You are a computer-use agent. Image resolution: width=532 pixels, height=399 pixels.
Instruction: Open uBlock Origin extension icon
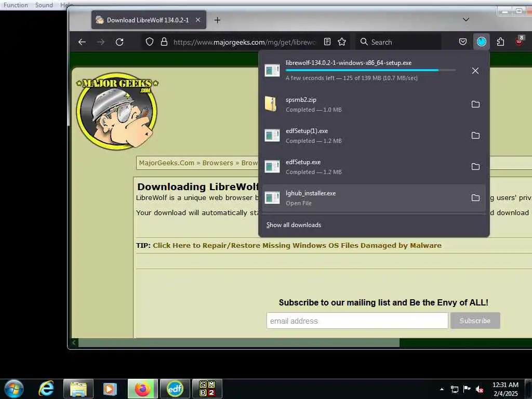pyautogui.click(x=520, y=41)
